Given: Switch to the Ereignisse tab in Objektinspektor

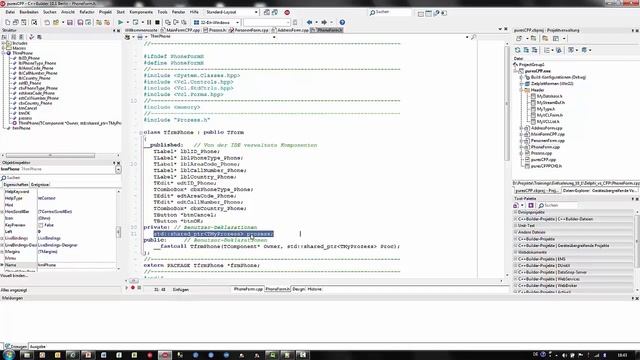Looking at the screenshot, I should click(x=40, y=184).
